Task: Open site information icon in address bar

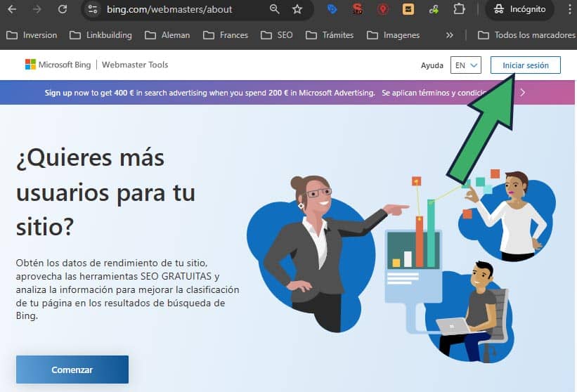Action: 92,9
